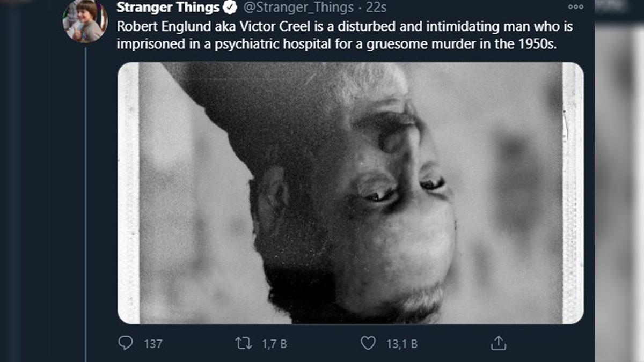Click the 22s tweet timestamp
644x362 pixels.
coord(376,8)
